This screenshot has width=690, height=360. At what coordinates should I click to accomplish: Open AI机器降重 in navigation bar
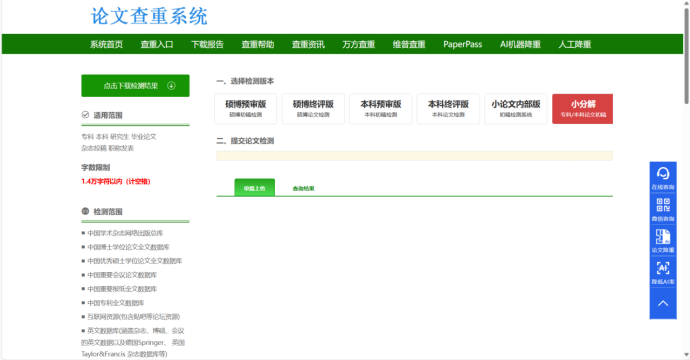coord(520,44)
